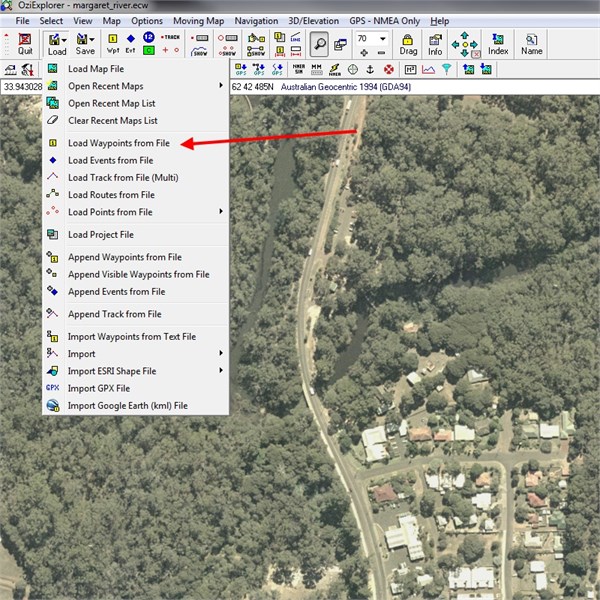Expand the Import submenu
Image resolution: width=600 pixels, height=600 pixels.
pos(221,353)
